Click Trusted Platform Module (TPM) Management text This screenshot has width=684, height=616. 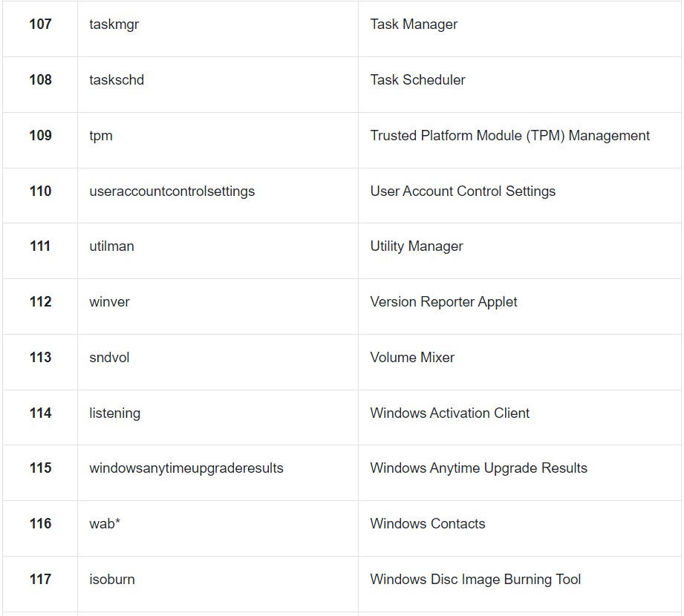point(510,136)
